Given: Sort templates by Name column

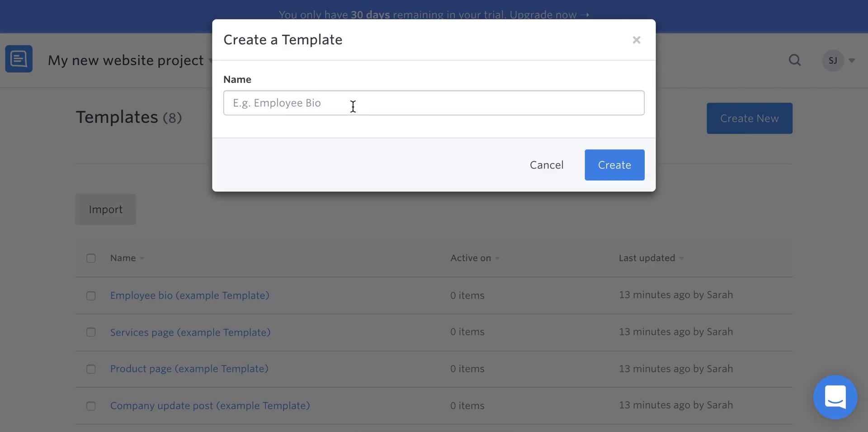Looking at the screenshot, I should [x=127, y=258].
